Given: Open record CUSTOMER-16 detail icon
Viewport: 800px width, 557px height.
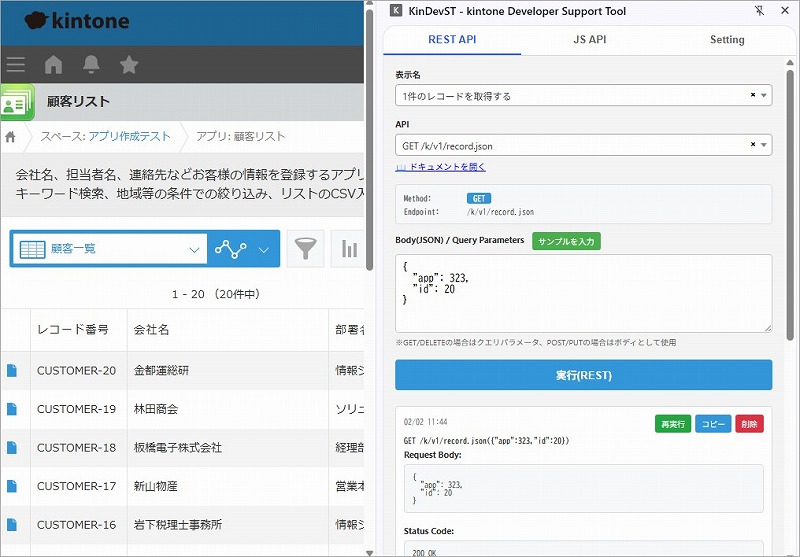Looking at the screenshot, I should [12, 524].
